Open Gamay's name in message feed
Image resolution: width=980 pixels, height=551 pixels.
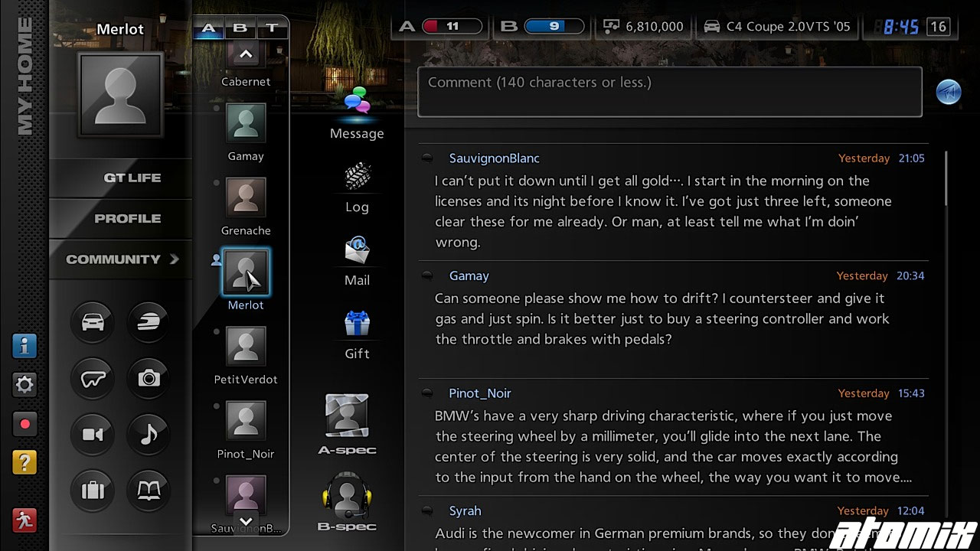pos(469,275)
